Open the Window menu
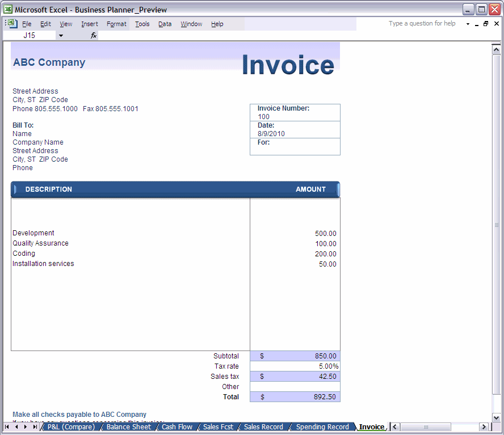This screenshot has height=435, width=504. click(191, 24)
